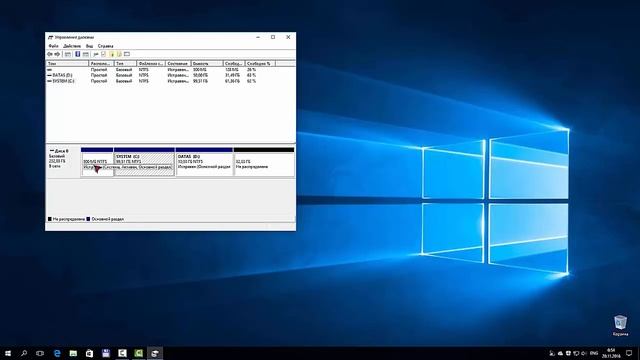Click the floppy disk taskbar icon
This screenshot has width=640, height=360.
(106, 353)
